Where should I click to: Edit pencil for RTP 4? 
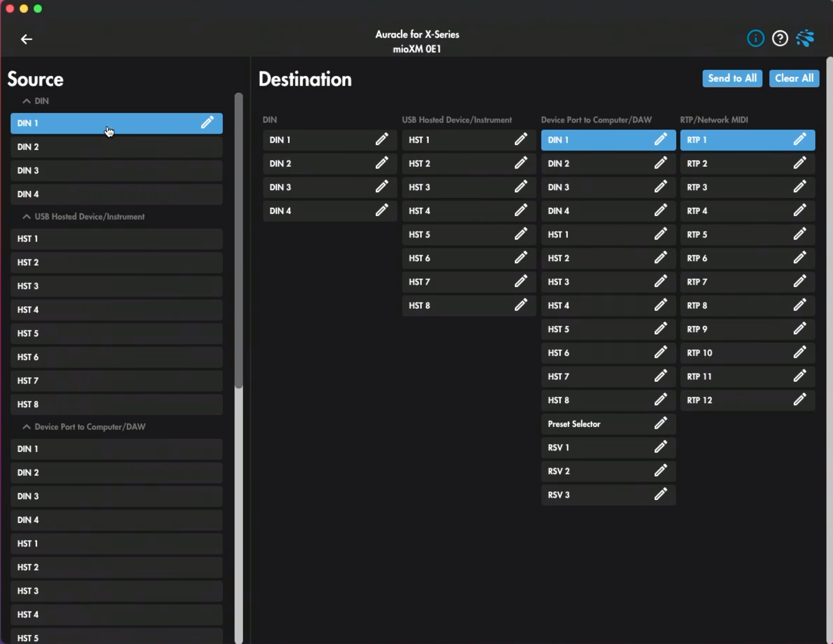pyautogui.click(x=799, y=211)
